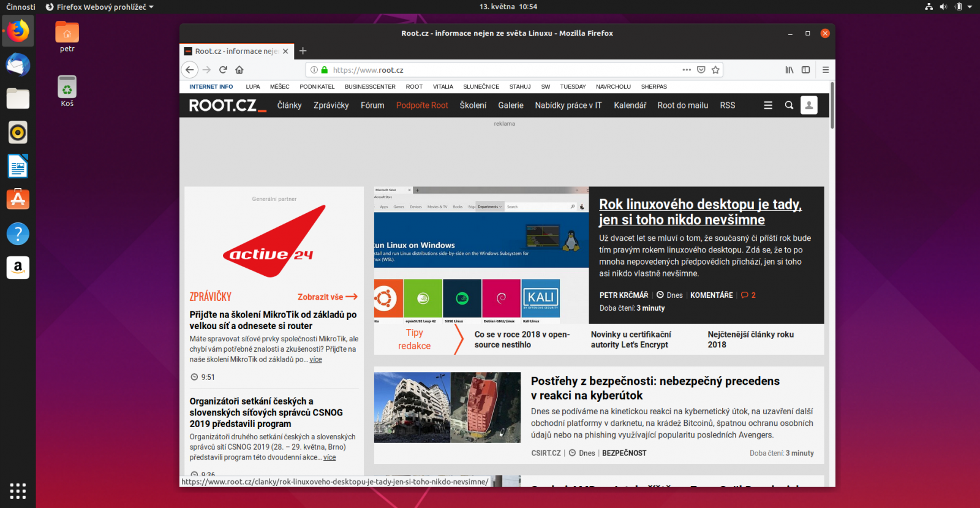Screen dimensions: 980x508
Task: Open page actions three-dots menu
Action: (x=687, y=70)
